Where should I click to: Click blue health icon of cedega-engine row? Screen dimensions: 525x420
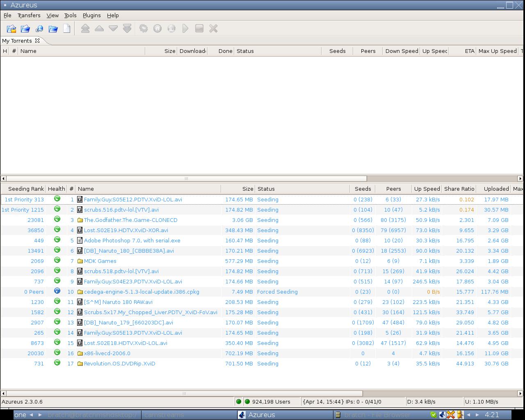click(x=57, y=291)
